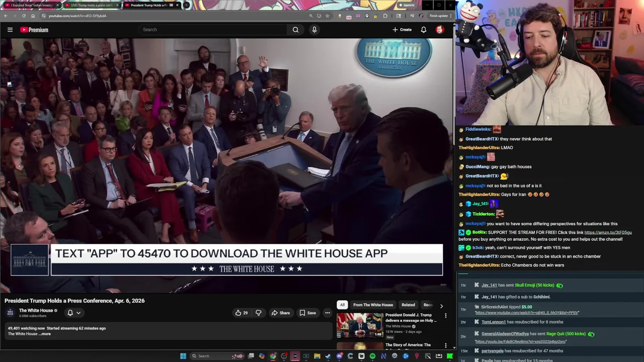Open options for Trump delivers message video
This screenshot has width=644, height=362.
click(x=445, y=316)
